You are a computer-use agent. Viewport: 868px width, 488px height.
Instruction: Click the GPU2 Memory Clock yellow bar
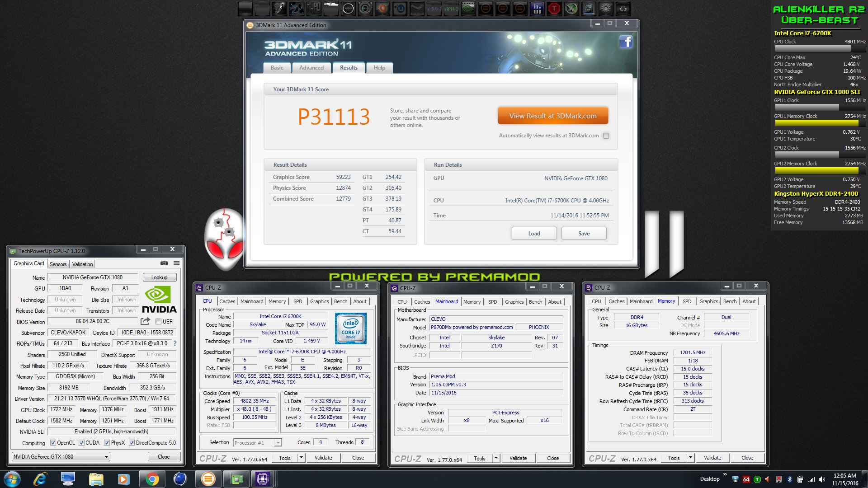point(816,170)
